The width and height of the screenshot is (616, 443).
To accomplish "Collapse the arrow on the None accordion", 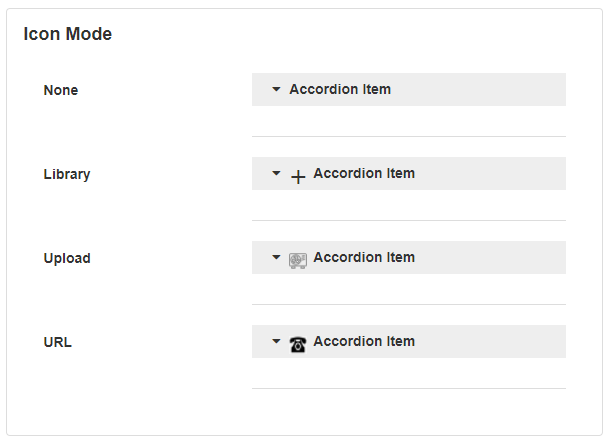I will pyautogui.click(x=276, y=90).
